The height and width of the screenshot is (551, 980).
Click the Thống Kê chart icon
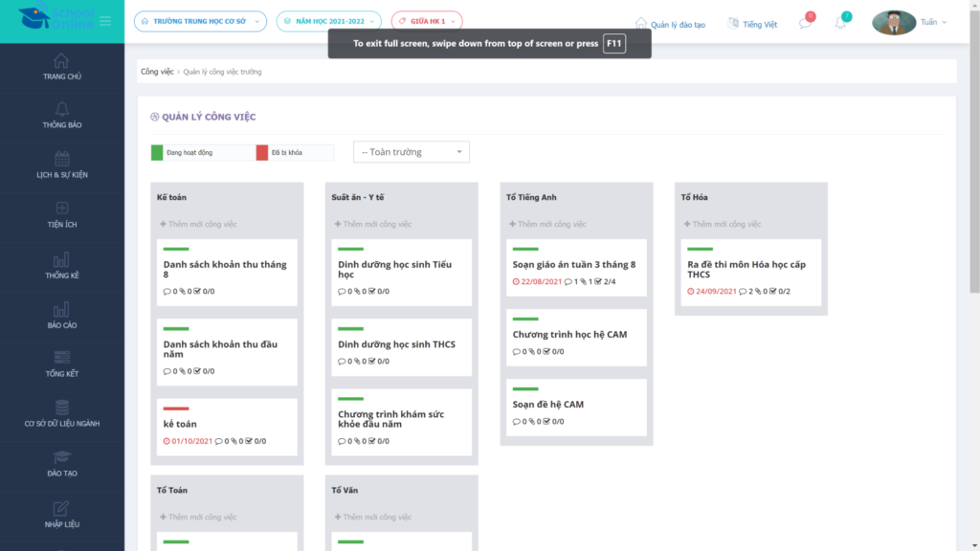(x=61, y=259)
